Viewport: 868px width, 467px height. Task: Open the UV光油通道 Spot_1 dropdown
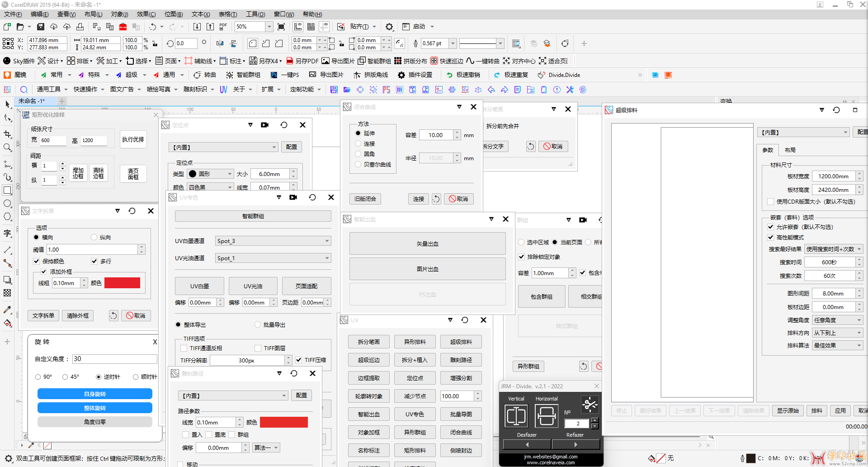(x=273, y=258)
